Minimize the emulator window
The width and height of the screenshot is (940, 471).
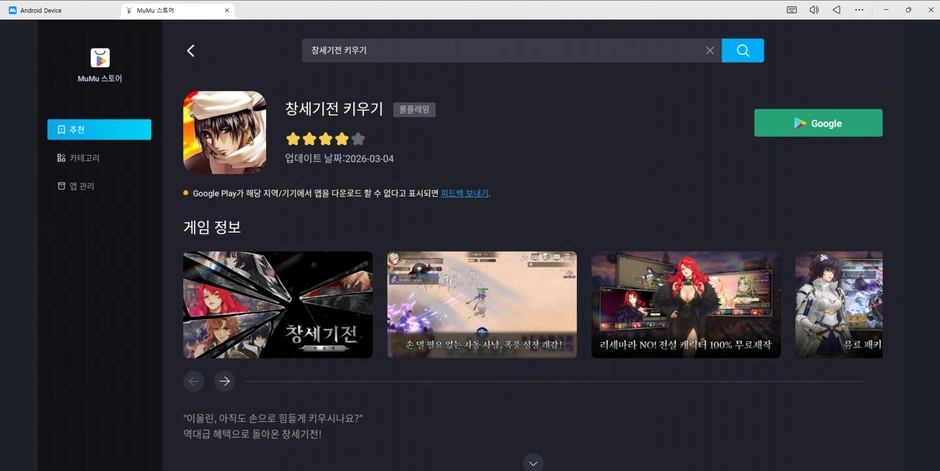click(x=886, y=10)
